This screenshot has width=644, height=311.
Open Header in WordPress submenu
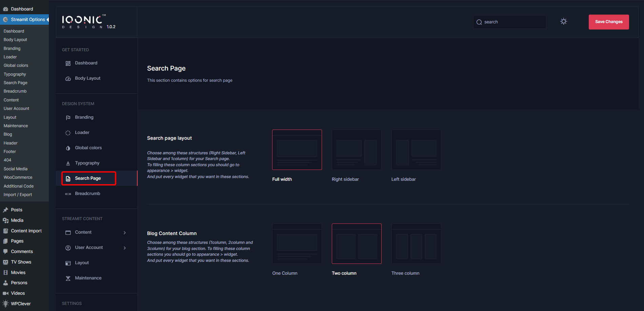[x=11, y=143]
